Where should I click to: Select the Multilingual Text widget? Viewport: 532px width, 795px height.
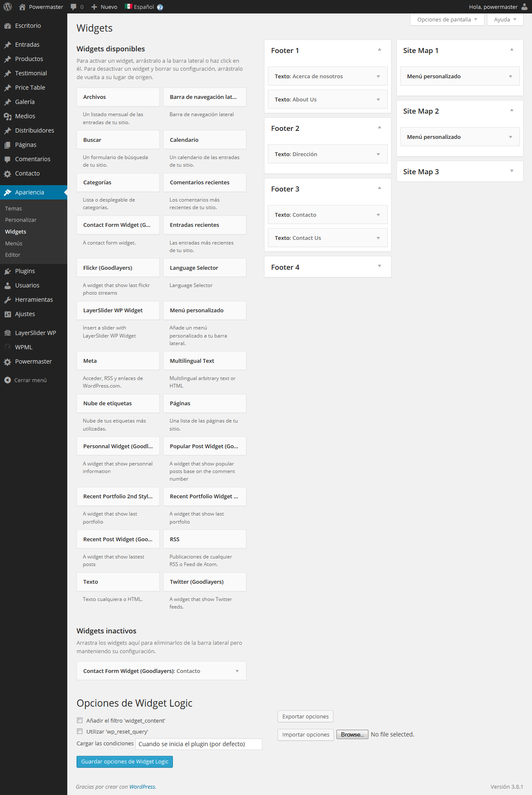tap(205, 361)
